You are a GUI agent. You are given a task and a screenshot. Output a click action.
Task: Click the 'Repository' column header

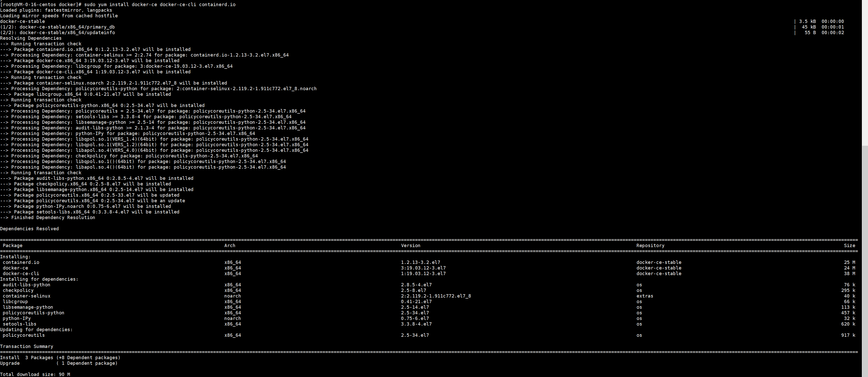pyautogui.click(x=650, y=246)
